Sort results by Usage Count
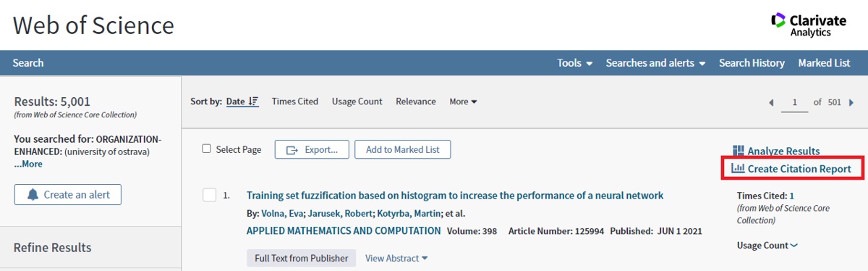868x271 pixels. pos(357,101)
